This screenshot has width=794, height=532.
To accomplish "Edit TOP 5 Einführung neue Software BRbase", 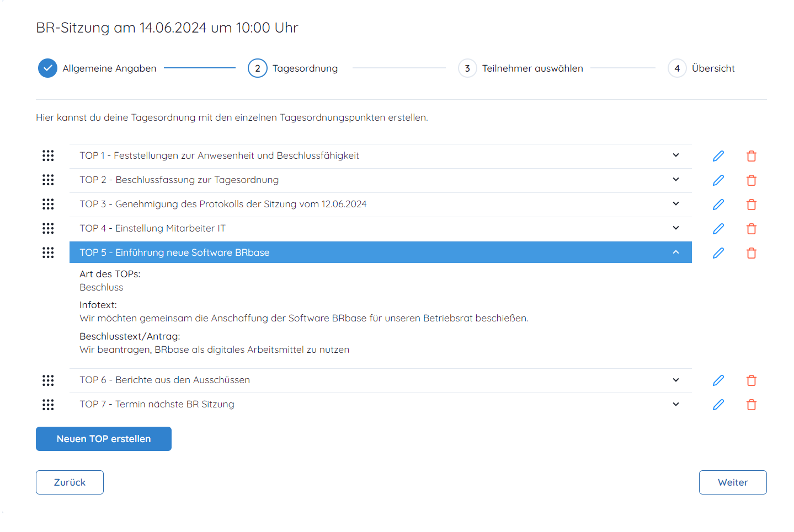I will click(718, 253).
